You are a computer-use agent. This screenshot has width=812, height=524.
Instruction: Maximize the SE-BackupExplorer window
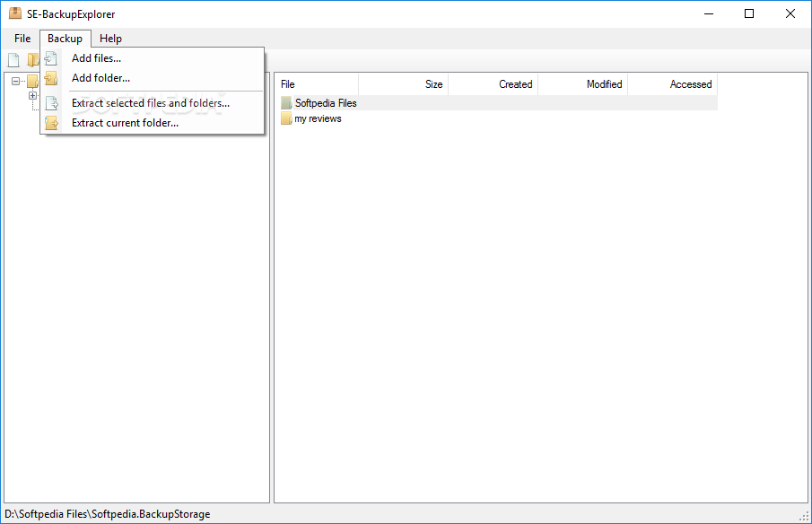pos(749,13)
